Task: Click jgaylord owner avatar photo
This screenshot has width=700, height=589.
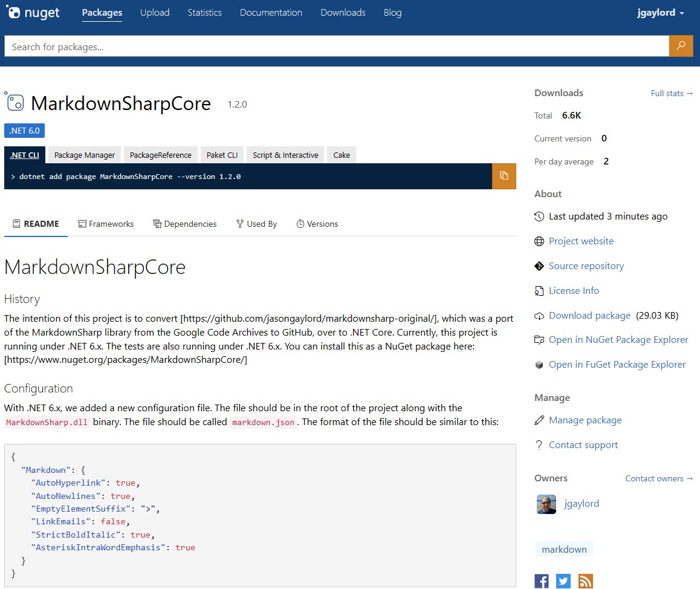Action: point(546,504)
